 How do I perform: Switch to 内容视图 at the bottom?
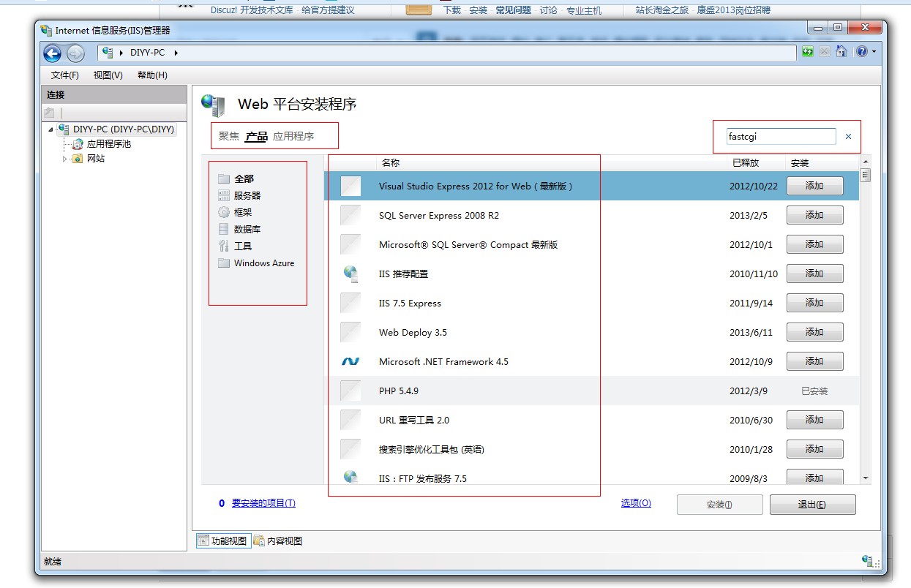(x=279, y=541)
